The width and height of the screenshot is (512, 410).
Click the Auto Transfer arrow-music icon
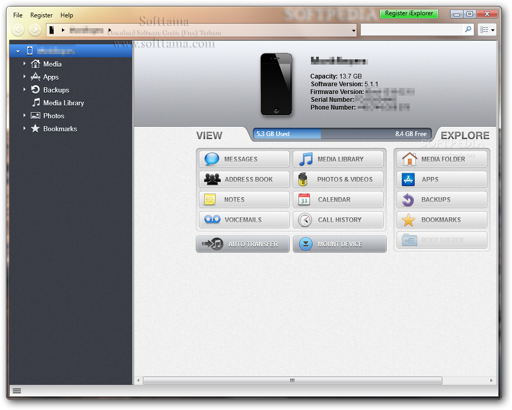(x=212, y=244)
